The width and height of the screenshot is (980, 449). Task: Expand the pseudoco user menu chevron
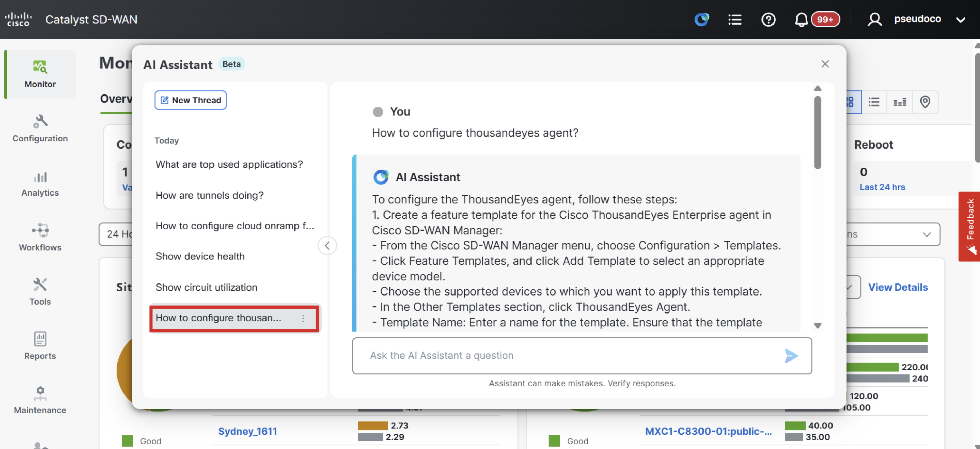pos(961,20)
